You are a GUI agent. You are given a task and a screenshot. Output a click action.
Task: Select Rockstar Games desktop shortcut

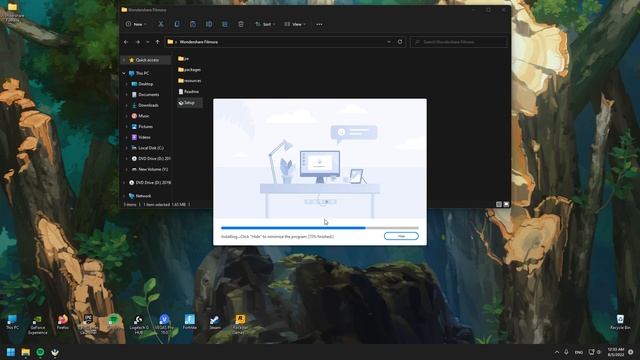(x=240, y=325)
